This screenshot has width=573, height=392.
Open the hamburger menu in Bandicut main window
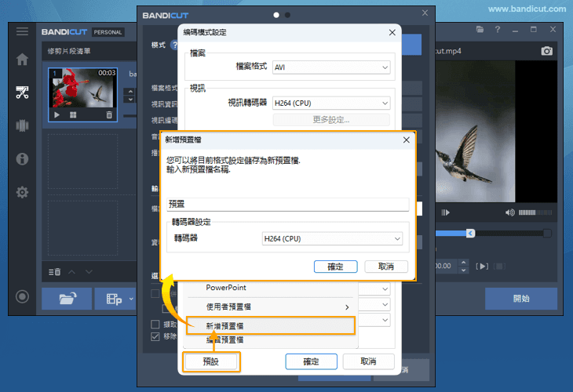coord(22,31)
